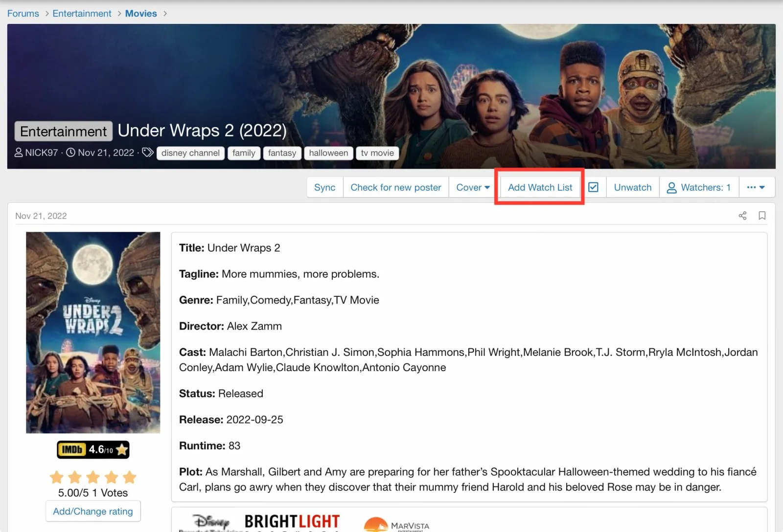
Task: Click the share icon on the post
Action: (742, 216)
